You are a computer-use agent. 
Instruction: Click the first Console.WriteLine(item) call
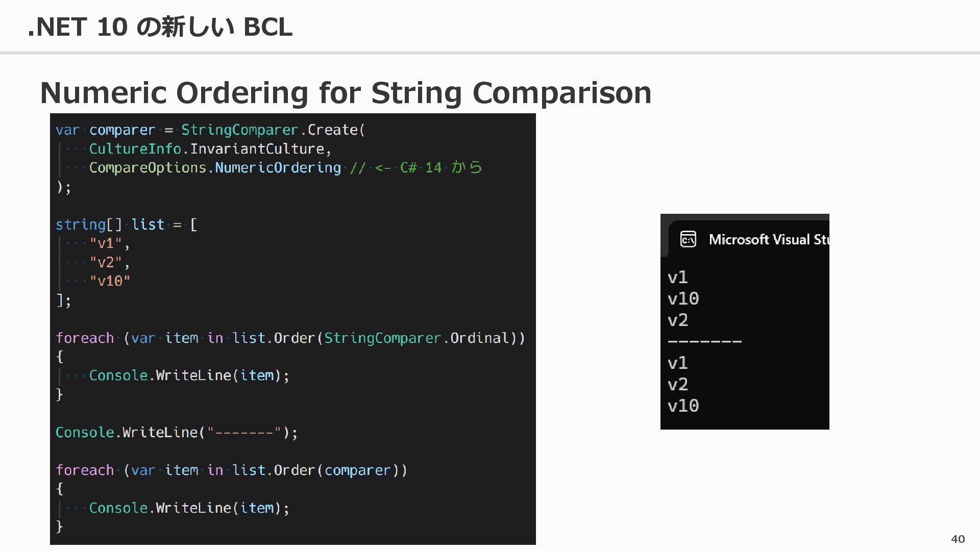tap(189, 375)
